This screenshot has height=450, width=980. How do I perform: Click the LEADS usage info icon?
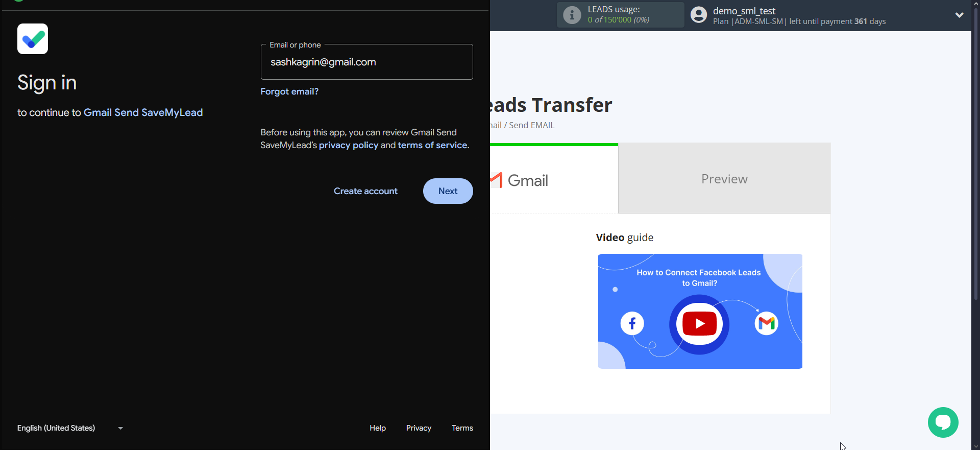(572, 15)
